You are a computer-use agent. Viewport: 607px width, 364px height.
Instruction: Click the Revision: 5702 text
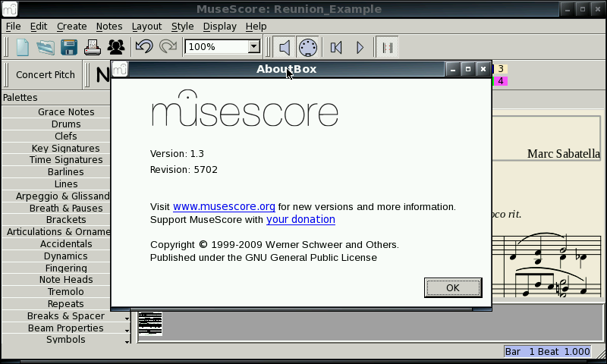pyautogui.click(x=184, y=169)
